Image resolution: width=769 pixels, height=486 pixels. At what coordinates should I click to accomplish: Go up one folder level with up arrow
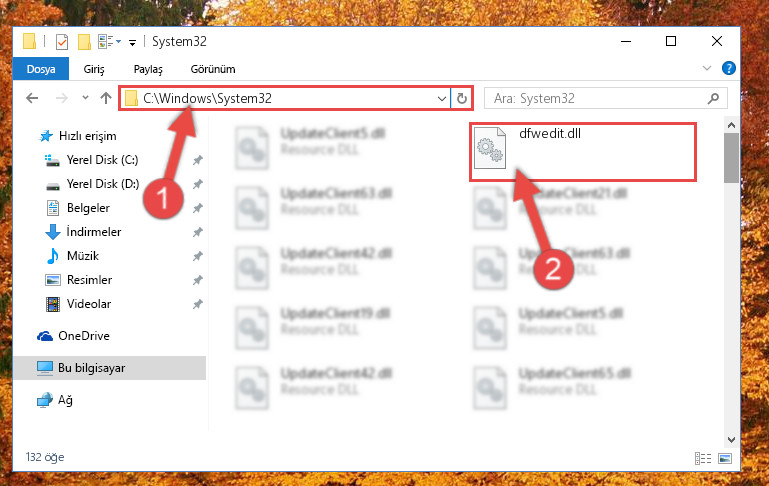[106, 98]
